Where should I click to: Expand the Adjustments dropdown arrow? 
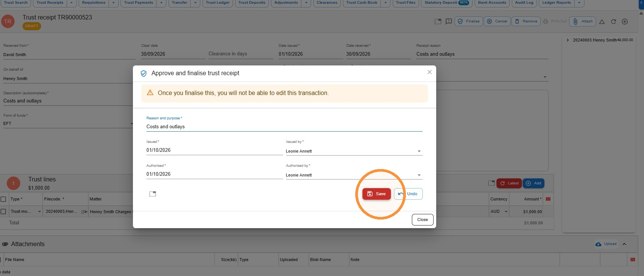tap(306, 3)
